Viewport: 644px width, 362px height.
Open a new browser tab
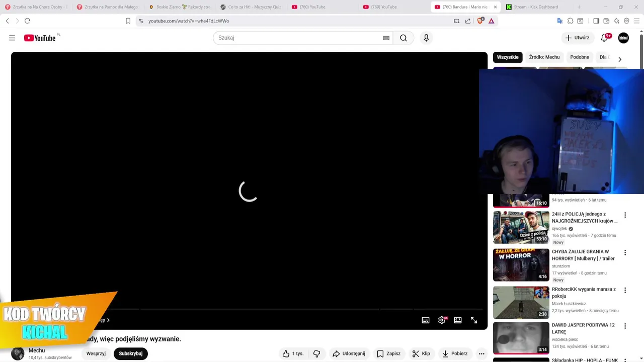(x=579, y=7)
